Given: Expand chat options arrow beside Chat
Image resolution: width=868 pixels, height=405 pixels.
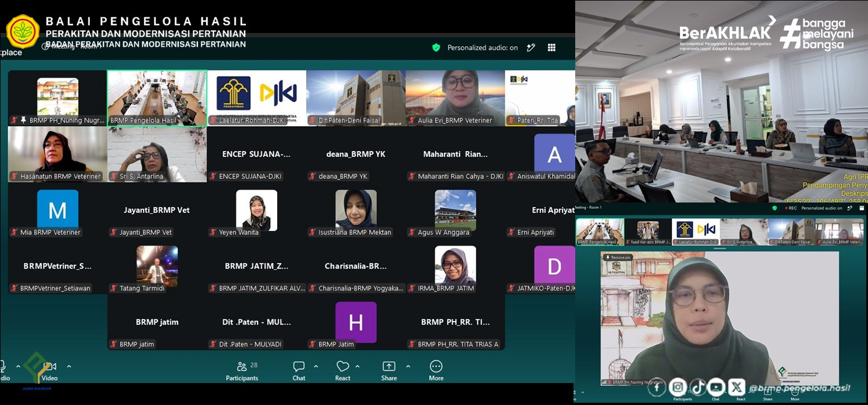Looking at the screenshot, I should 316,366.
